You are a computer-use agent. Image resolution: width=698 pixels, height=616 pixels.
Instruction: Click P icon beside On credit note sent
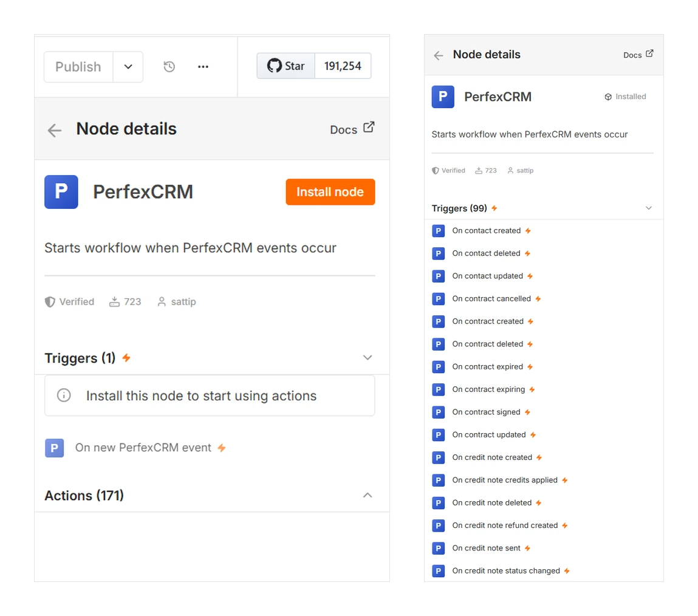click(439, 549)
